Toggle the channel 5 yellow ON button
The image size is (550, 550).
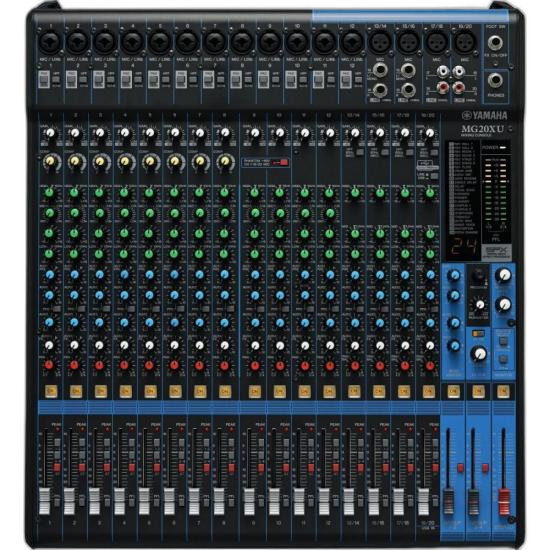(150, 391)
